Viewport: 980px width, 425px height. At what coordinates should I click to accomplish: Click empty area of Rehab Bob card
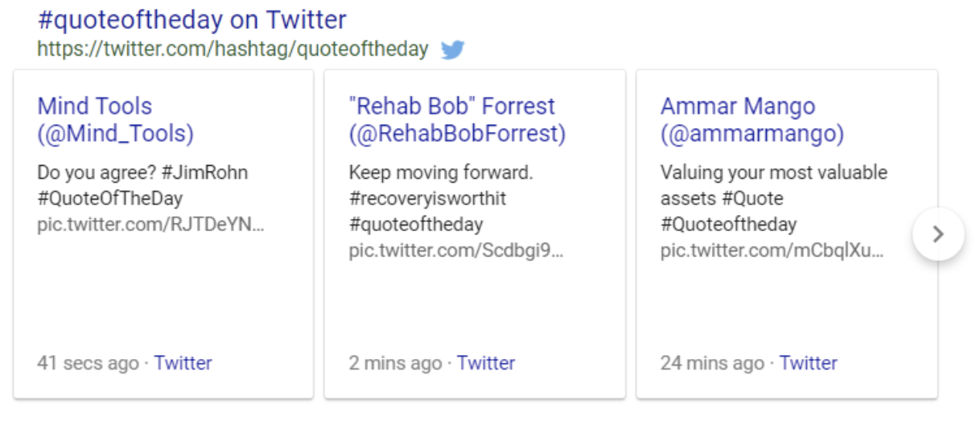point(475,306)
